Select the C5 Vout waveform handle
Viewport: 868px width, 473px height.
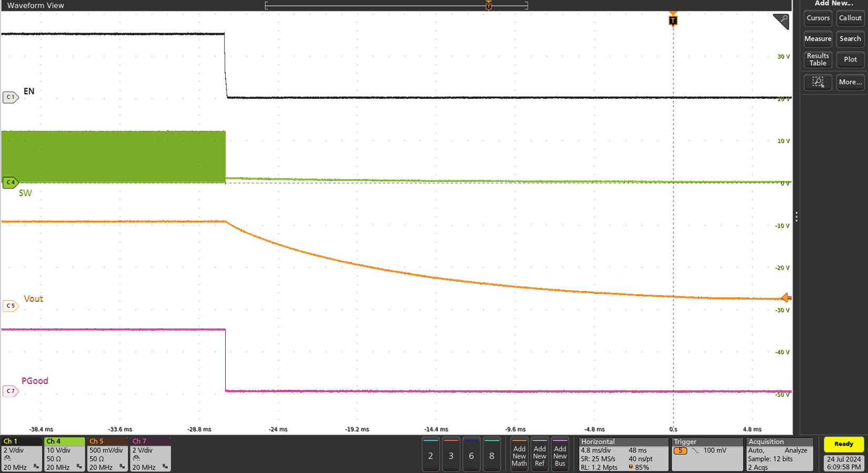pyautogui.click(x=11, y=305)
